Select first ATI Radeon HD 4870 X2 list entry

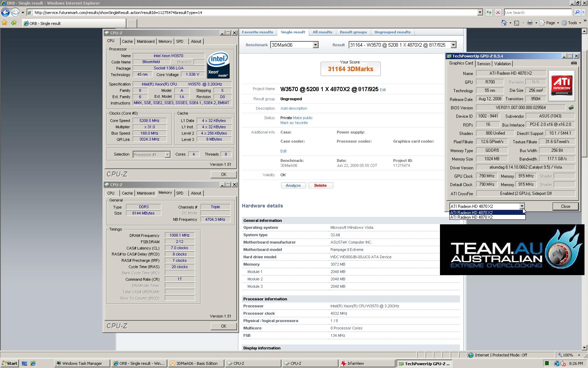coord(487,212)
